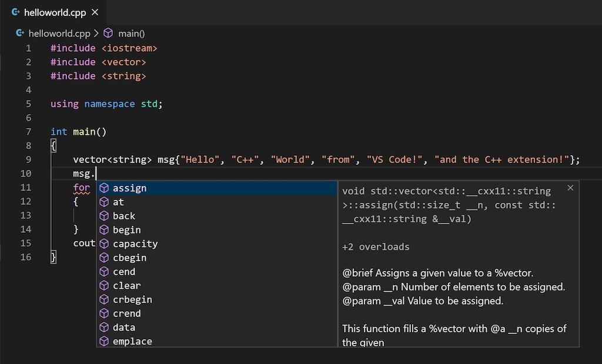602x364 pixels.
Task: Click the method icon beside crbegin
Action: pyautogui.click(x=104, y=300)
